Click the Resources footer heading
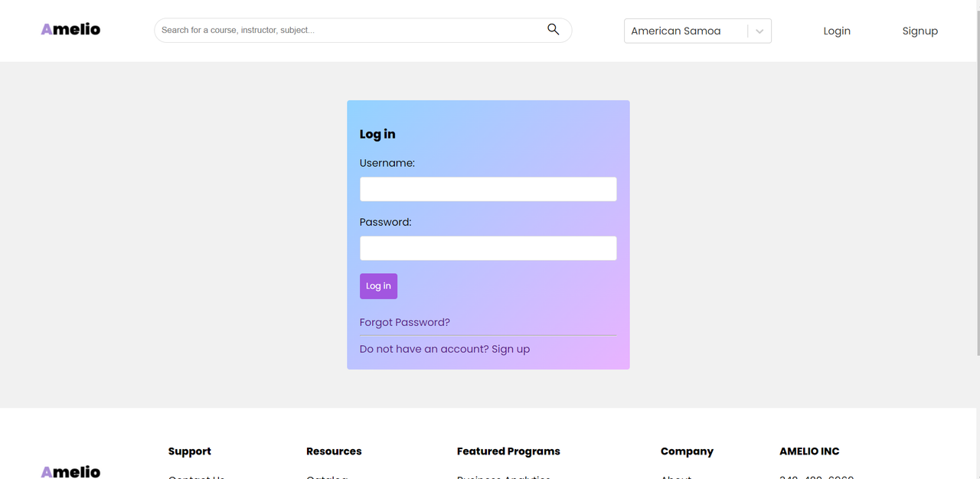 334,451
